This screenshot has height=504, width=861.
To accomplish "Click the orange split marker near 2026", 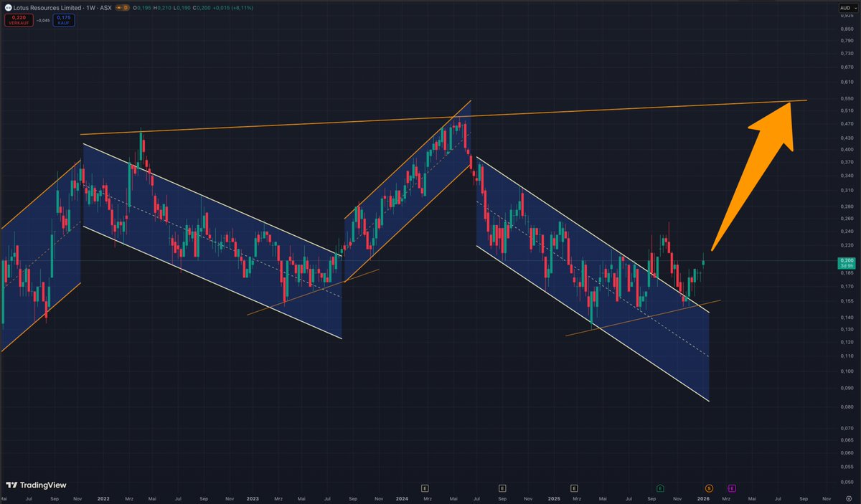I will coord(709,488).
